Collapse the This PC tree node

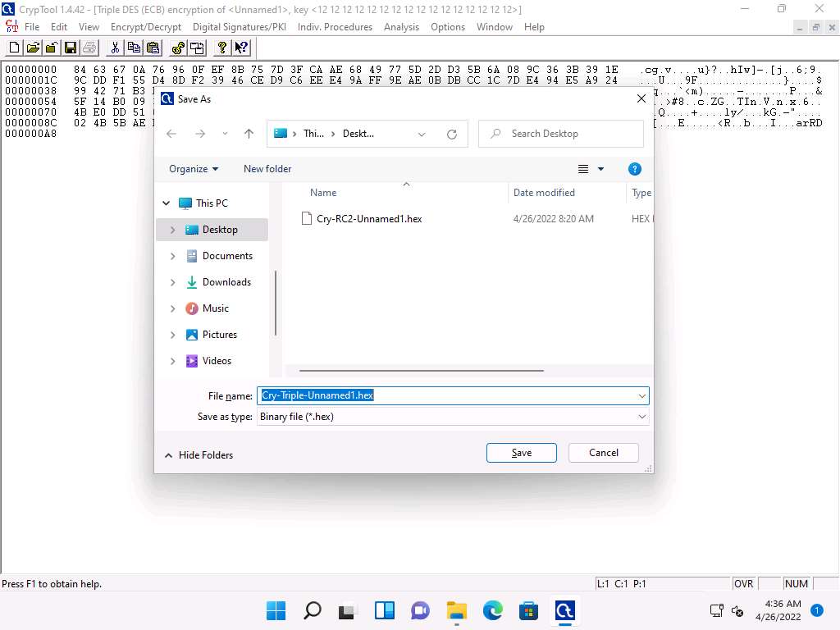(167, 203)
